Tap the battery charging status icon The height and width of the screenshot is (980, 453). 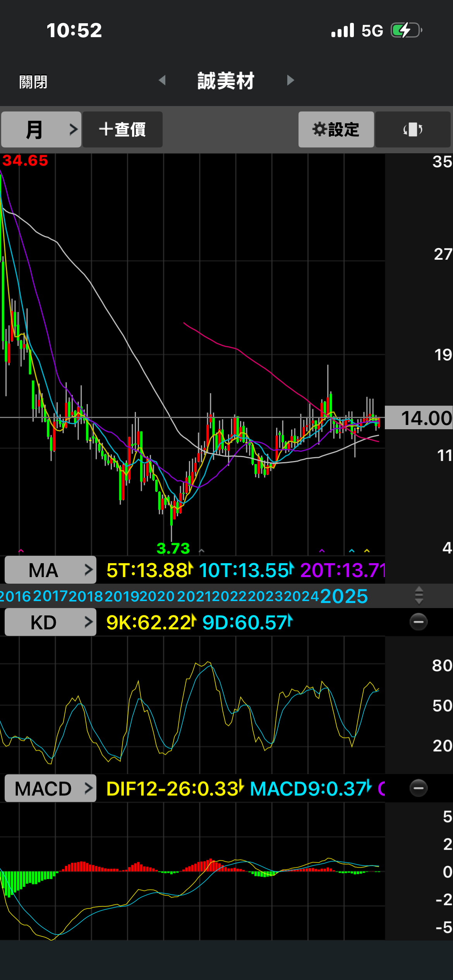coord(406,30)
